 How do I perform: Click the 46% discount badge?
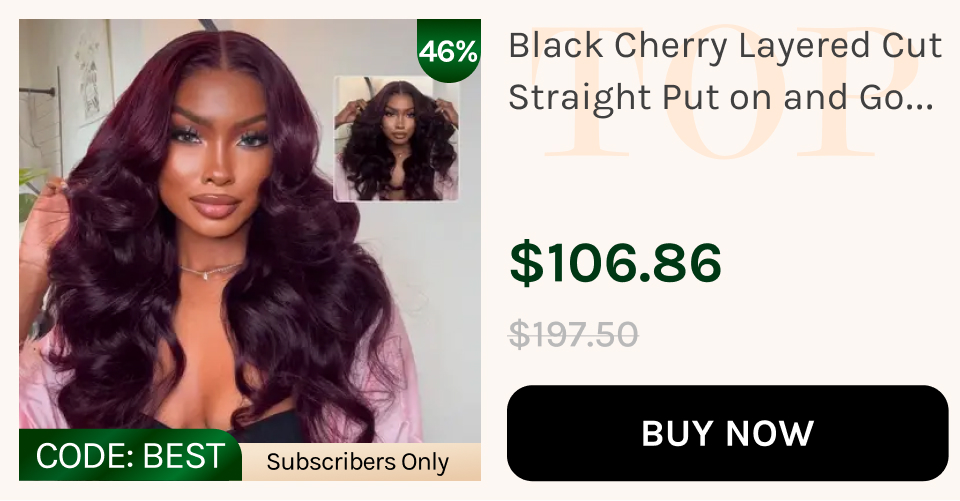point(448,51)
